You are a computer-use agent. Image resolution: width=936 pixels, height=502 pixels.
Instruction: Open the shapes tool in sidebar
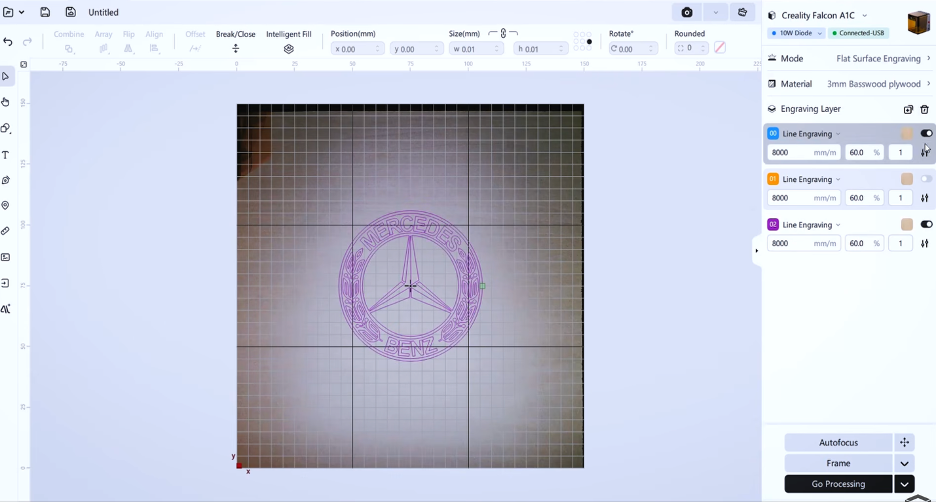[x=5, y=128]
